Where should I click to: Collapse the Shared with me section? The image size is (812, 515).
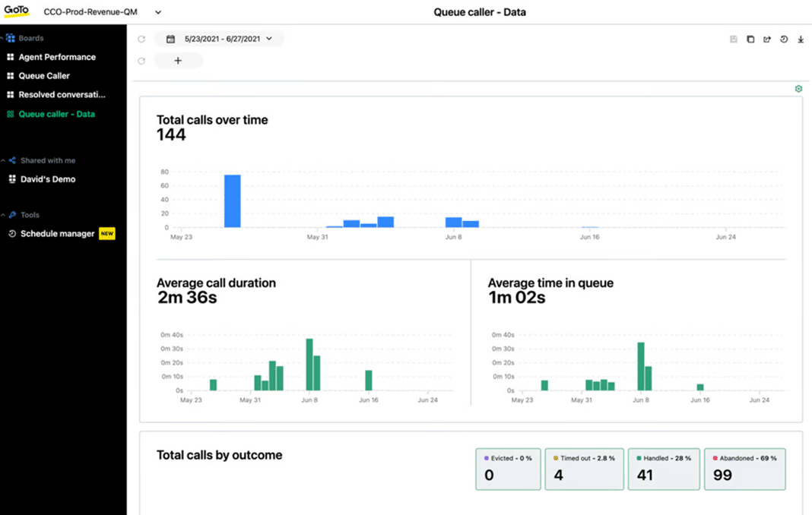(x=3, y=161)
